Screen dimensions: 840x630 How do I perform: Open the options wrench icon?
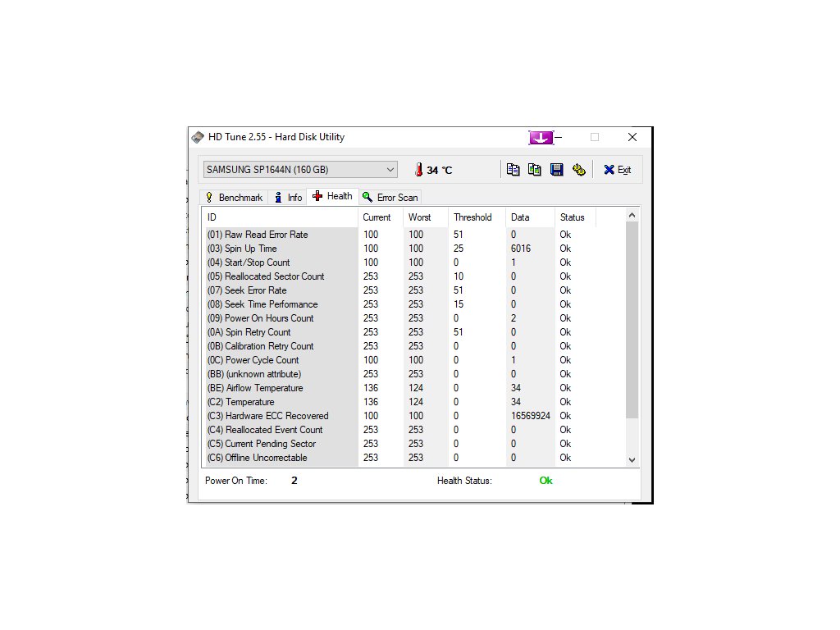tap(578, 170)
